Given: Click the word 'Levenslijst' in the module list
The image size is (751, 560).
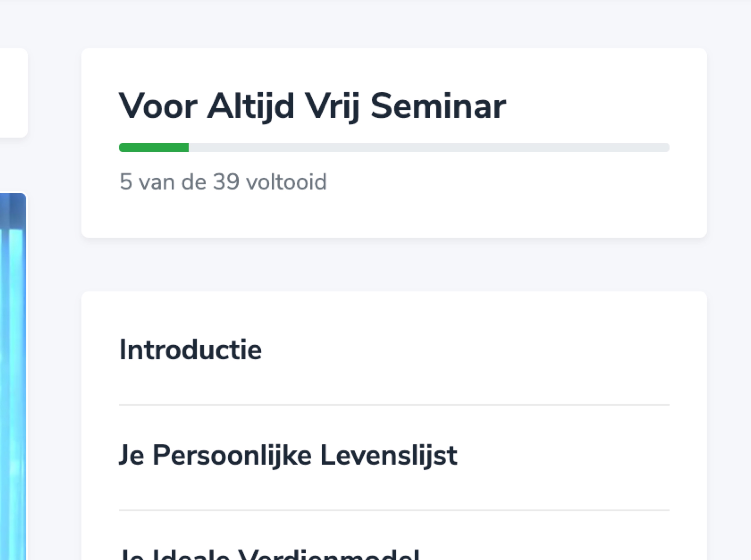Looking at the screenshot, I should [x=389, y=455].
